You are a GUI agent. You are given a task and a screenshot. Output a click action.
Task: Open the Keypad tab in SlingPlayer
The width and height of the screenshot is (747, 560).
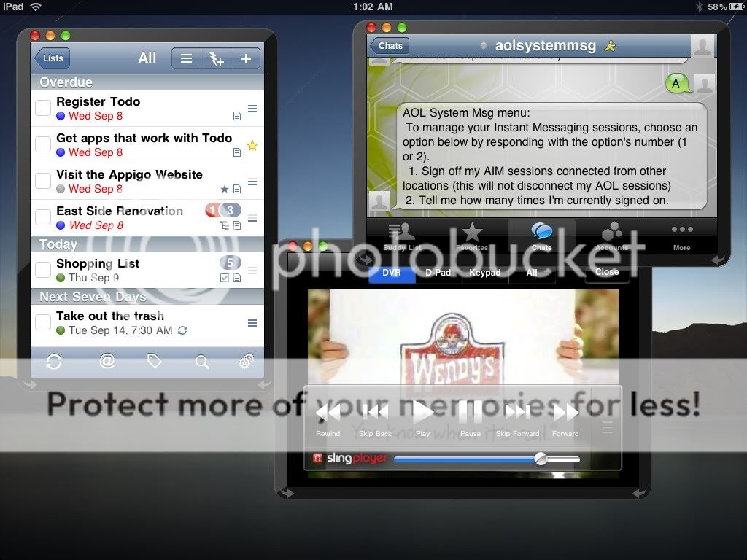click(x=485, y=273)
